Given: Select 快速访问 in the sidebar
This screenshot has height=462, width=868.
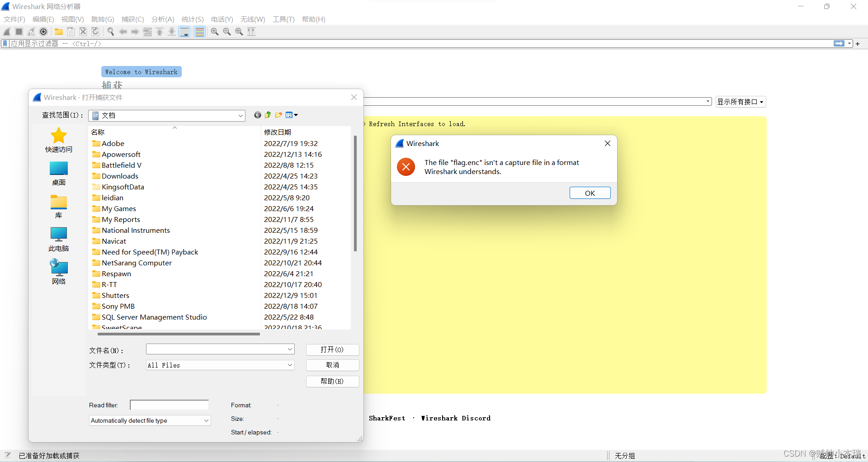Looking at the screenshot, I should (59, 140).
